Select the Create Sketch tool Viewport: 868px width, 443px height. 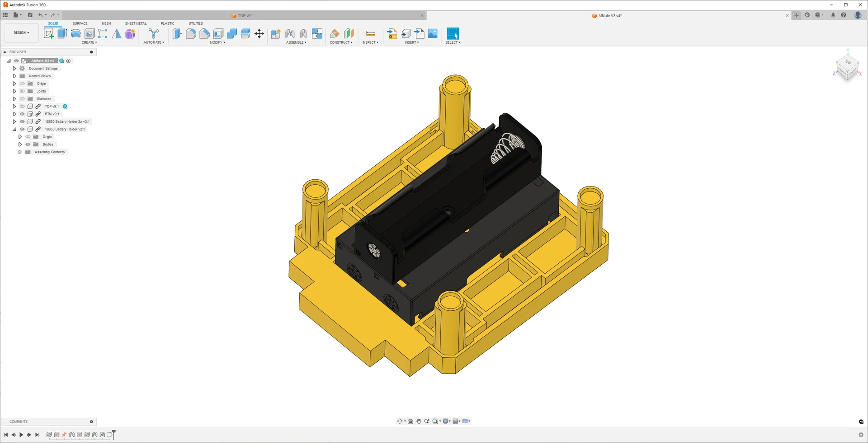(x=48, y=33)
